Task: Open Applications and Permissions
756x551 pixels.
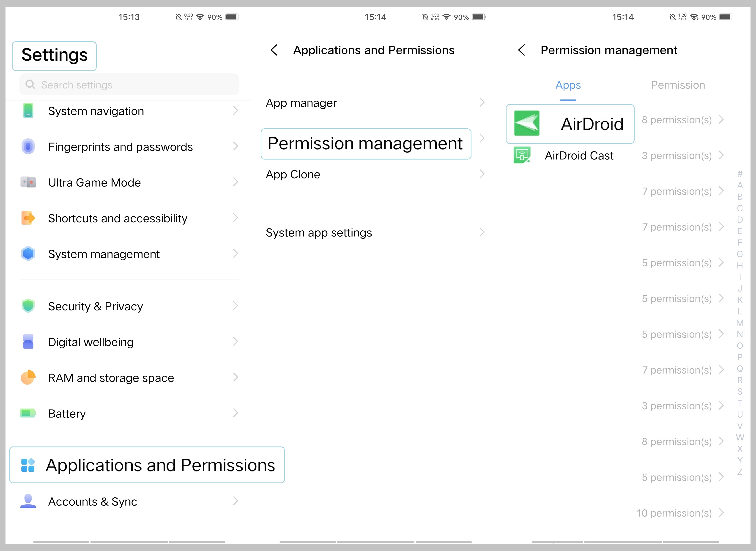Action: point(147,465)
